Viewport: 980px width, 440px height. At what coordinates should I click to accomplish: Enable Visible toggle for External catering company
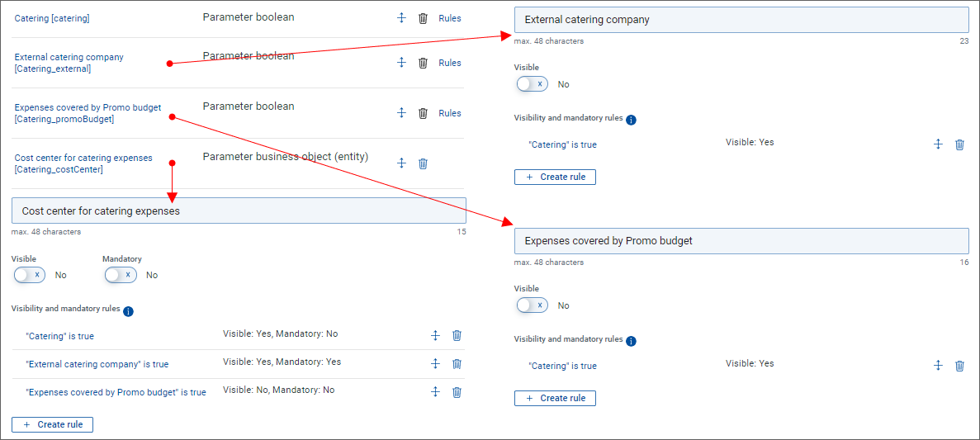tap(532, 84)
